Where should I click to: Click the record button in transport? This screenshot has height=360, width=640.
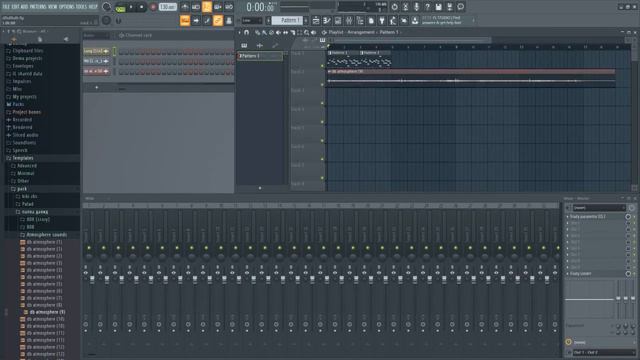[153, 7]
